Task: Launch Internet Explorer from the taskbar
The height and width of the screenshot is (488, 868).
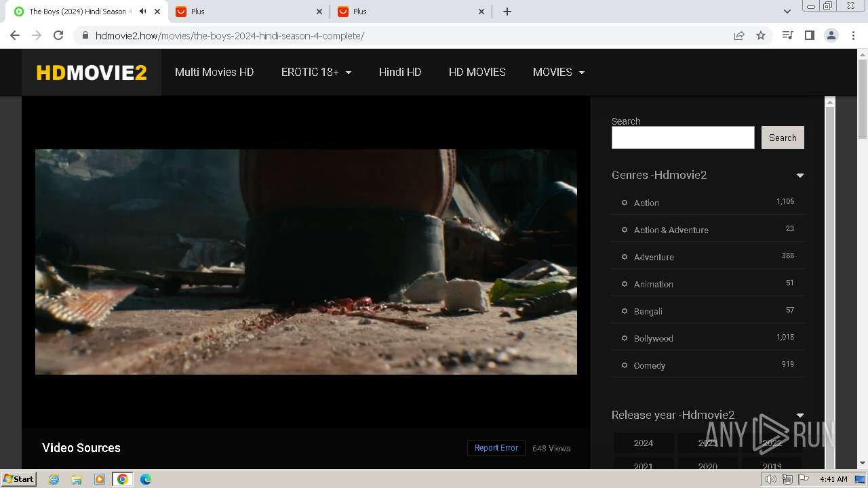Action: pyautogui.click(x=54, y=479)
